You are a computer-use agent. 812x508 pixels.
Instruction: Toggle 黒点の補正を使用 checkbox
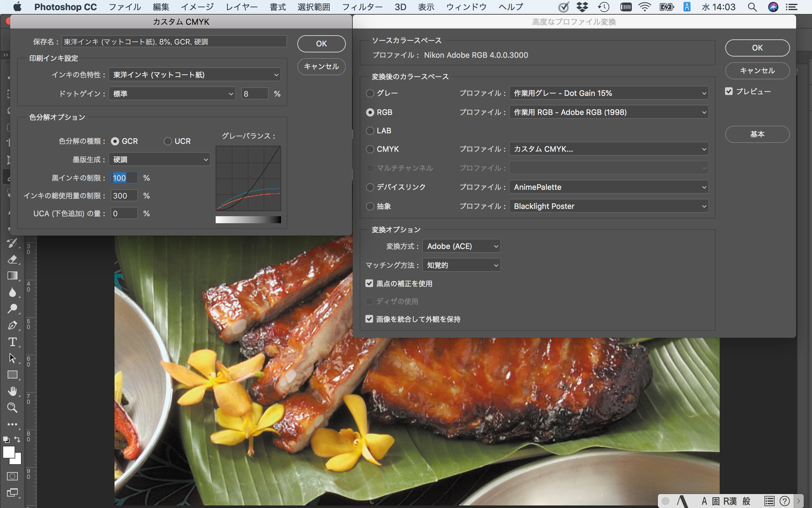click(x=369, y=283)
